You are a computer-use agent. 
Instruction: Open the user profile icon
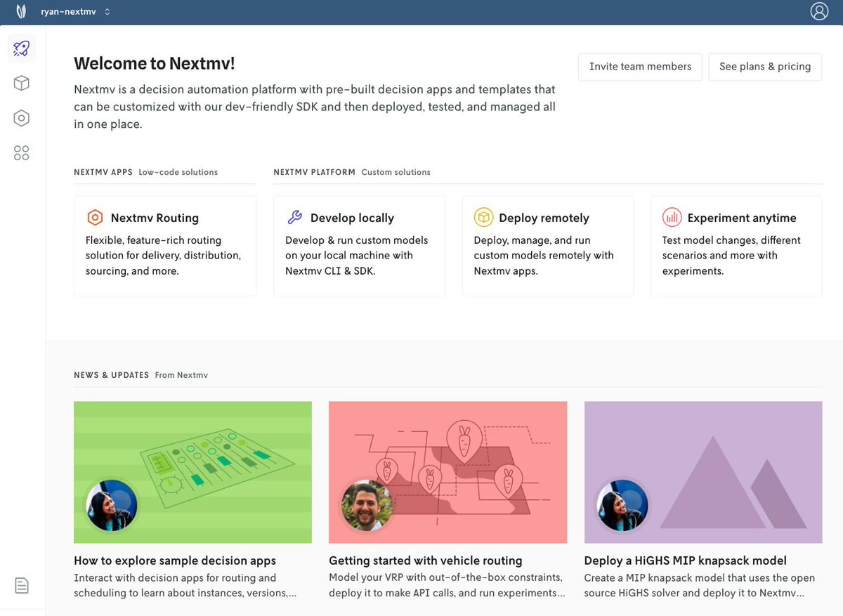(819, 12)
